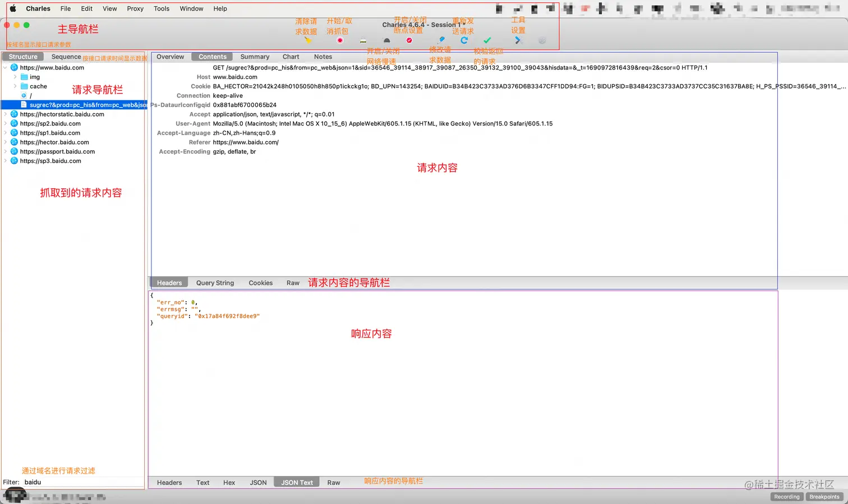Show the response Headers tab
Screen dimensions: 848x504
pyautogui.click(x=169, y=483)
